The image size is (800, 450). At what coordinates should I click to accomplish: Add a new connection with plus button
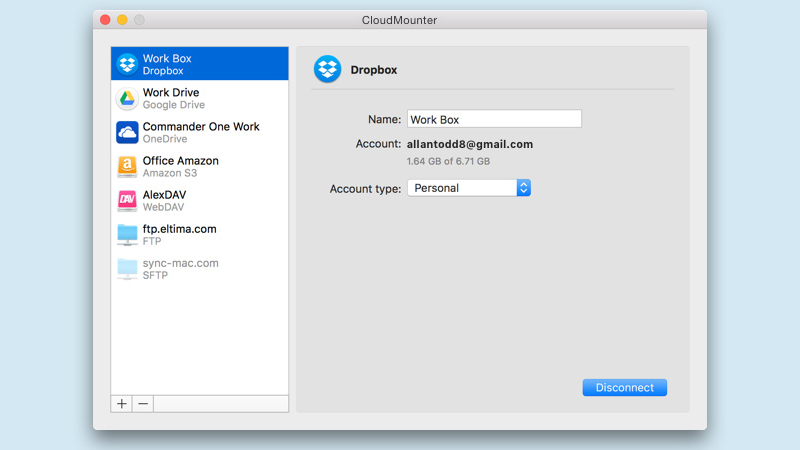[x=121, y=404]
